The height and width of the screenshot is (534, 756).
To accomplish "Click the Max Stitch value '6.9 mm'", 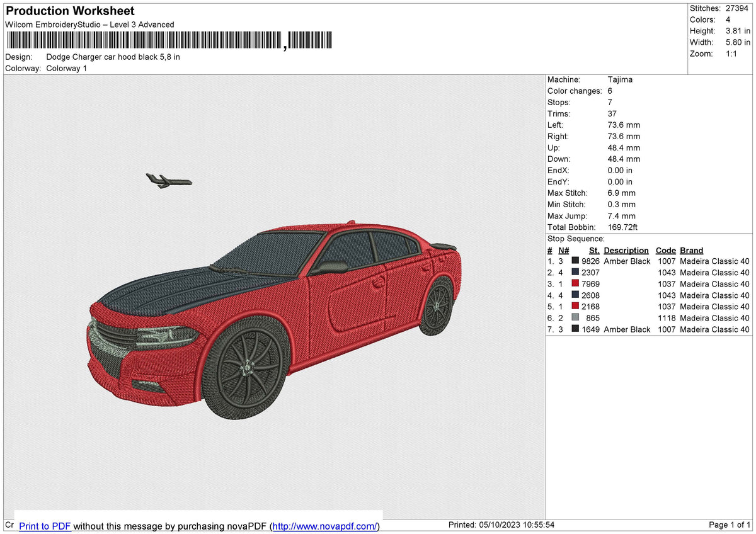I will point(622,193).
